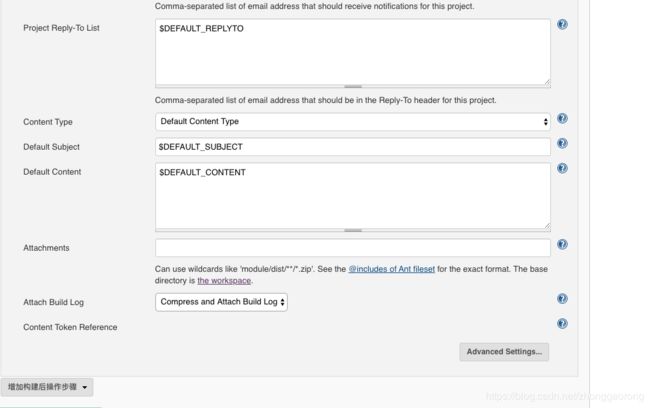Open the workspace link
This screenshot has height=408, width=650.
pos(224,281)
